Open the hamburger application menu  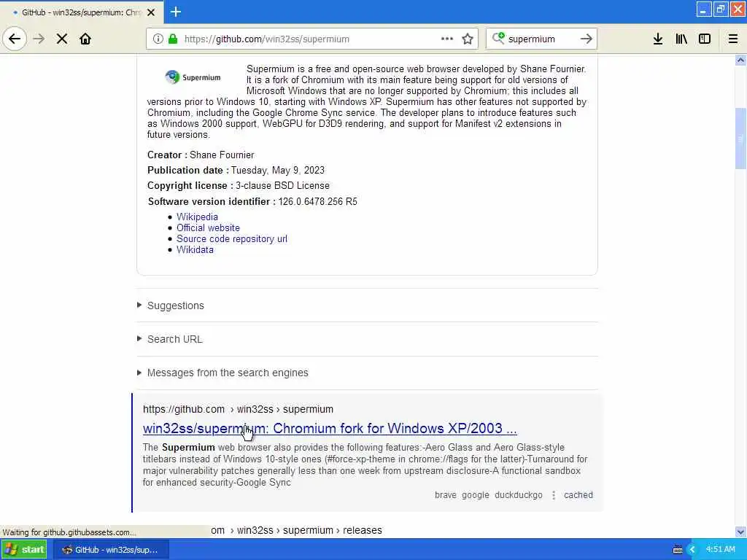click(733, 39)
